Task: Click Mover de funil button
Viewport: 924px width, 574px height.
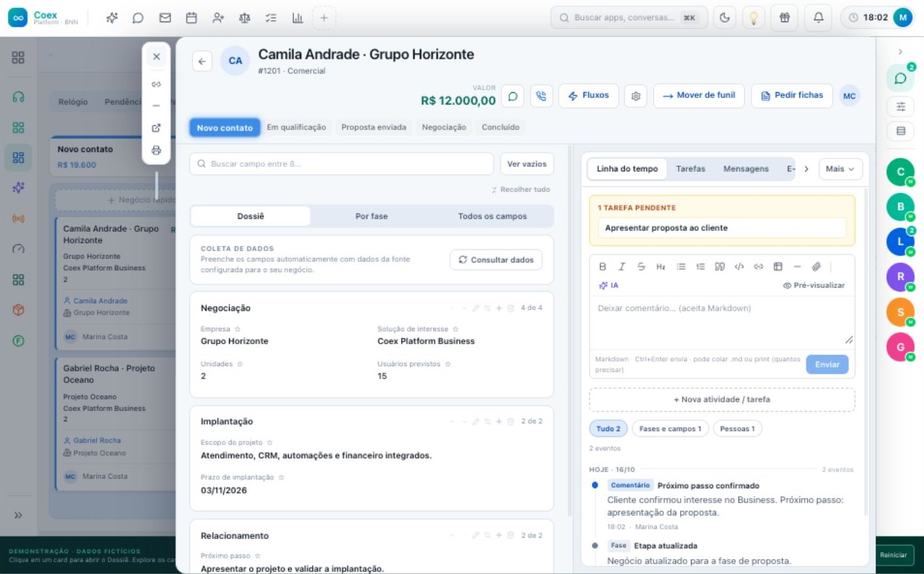Action: [x=699, y=95]
